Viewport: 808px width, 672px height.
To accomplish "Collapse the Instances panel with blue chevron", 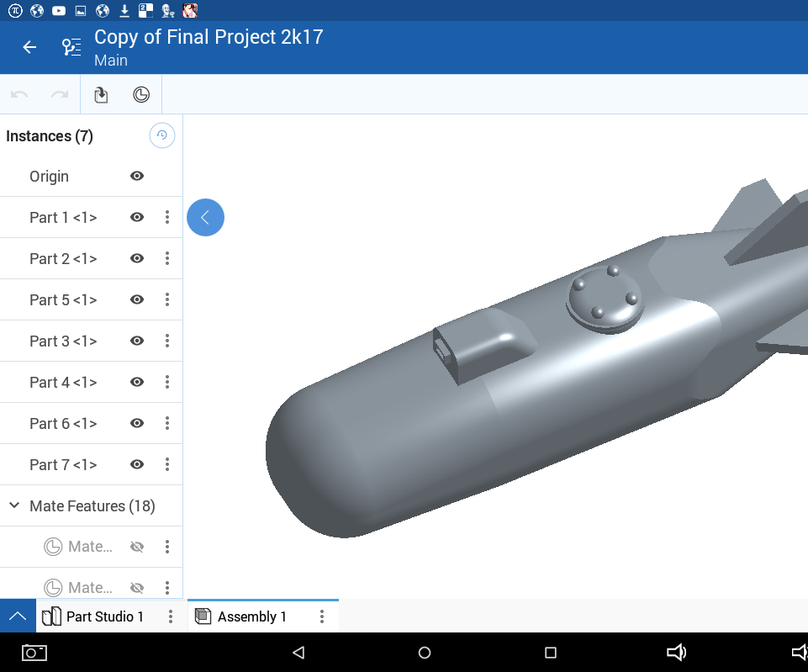I will (205, 217).
